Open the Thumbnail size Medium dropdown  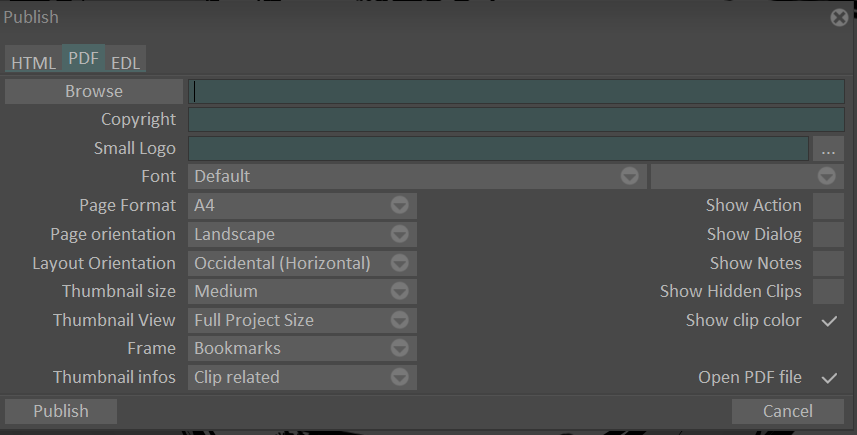[x=302, y=291]
